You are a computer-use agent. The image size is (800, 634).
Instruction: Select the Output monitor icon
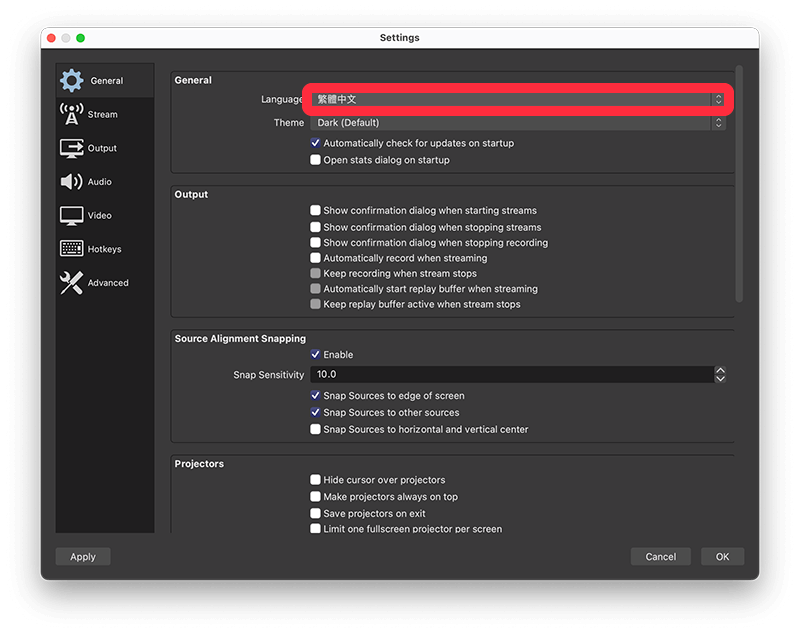click(x=71, y=148)
